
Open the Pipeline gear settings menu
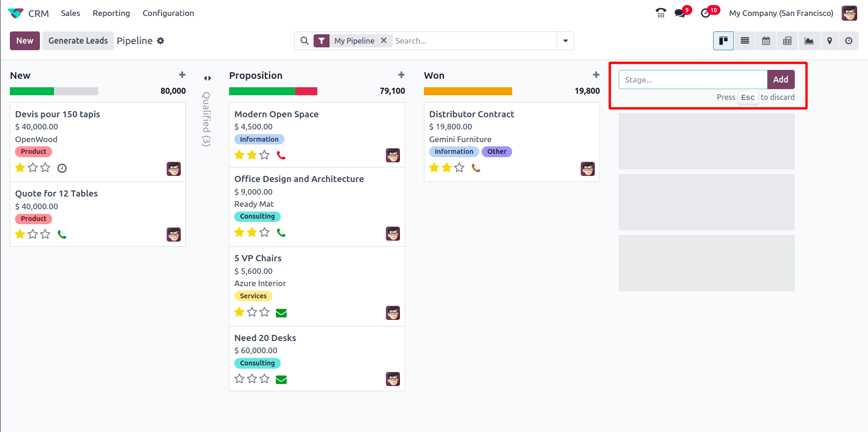[x=161, y=41]
